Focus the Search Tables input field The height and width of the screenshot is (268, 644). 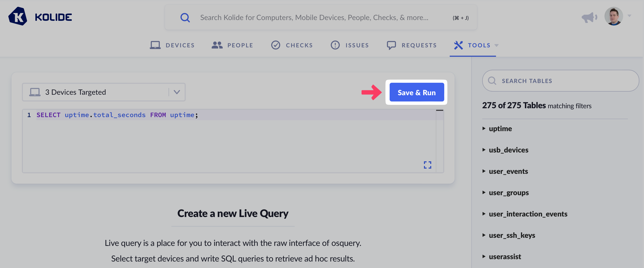[564, 81]
